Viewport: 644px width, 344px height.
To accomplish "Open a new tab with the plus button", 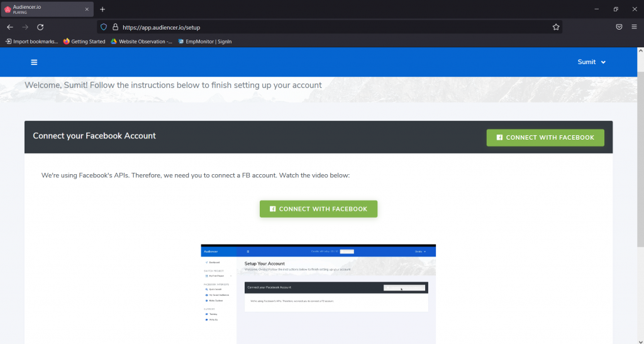I will 103,9.
